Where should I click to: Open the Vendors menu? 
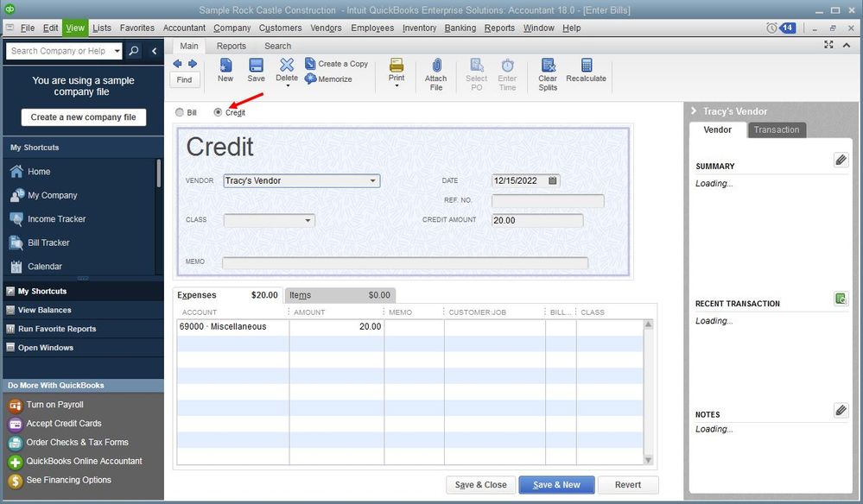coord(326,28)
